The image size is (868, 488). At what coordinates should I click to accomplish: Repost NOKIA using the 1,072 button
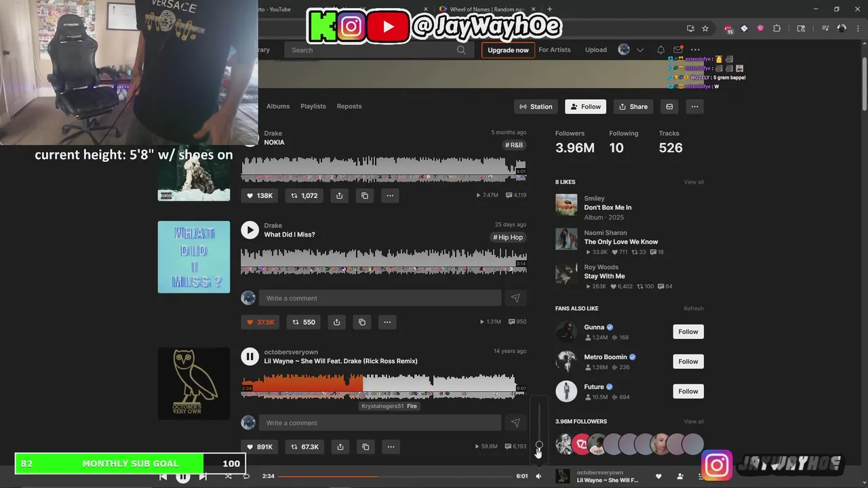(304, 195)
